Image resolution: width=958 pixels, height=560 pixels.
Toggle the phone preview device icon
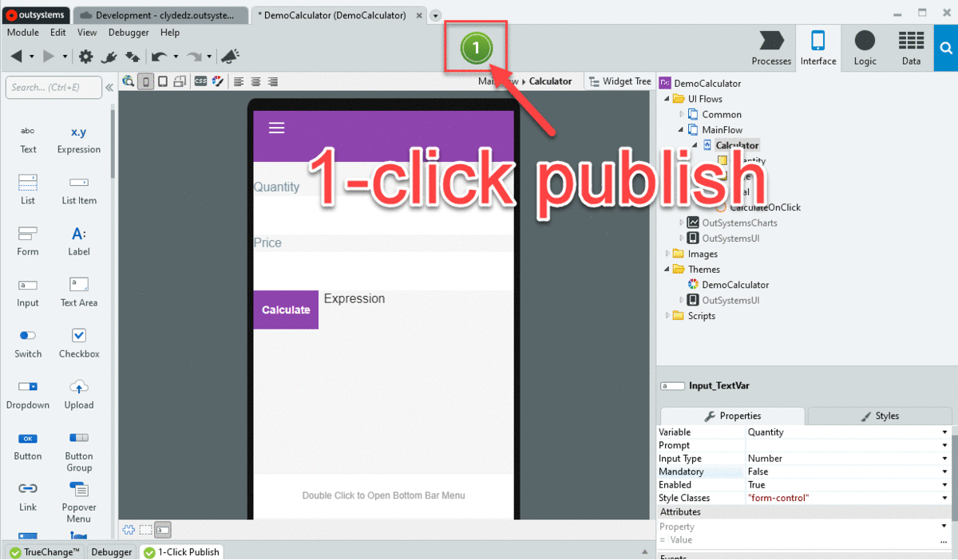point(146,81)
